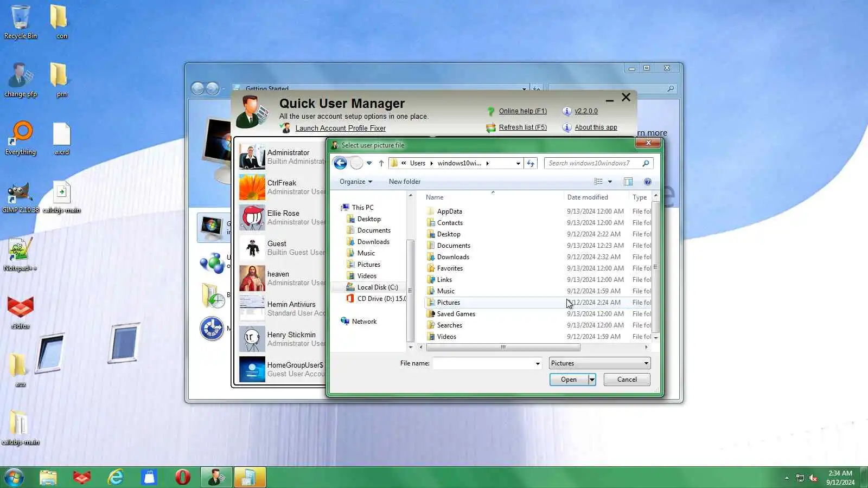Open Online help (F1) link
Image resolution: width=868 pixels, height=488 pixels.
[523, 111]
